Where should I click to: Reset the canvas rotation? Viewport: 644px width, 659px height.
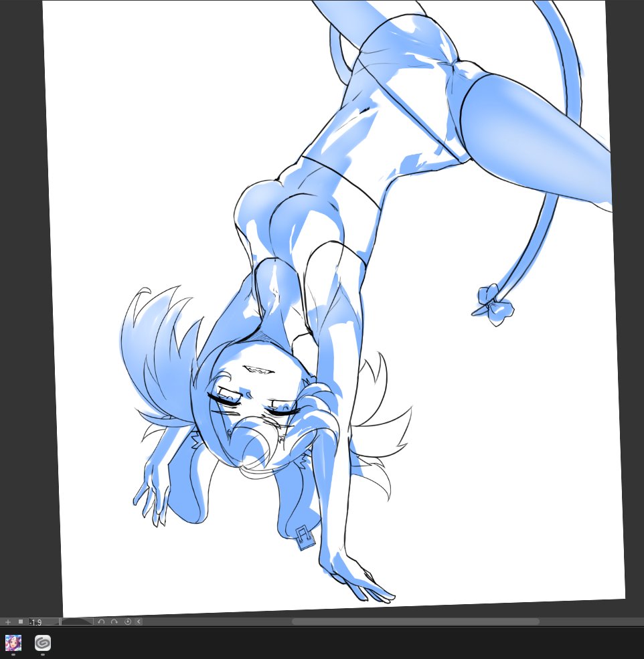128,622
